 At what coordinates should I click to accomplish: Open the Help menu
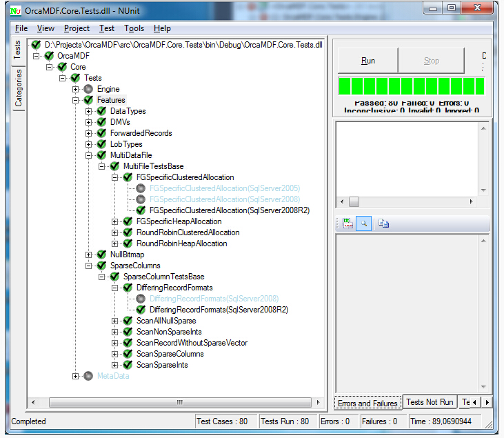click(x=162, y=28)
